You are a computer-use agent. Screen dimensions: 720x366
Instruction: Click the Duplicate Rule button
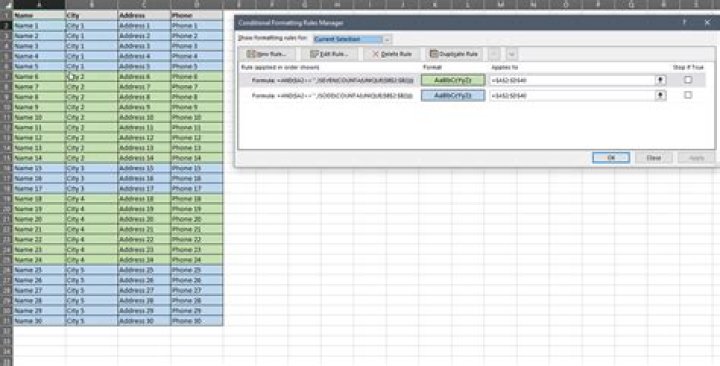(454, 54)
